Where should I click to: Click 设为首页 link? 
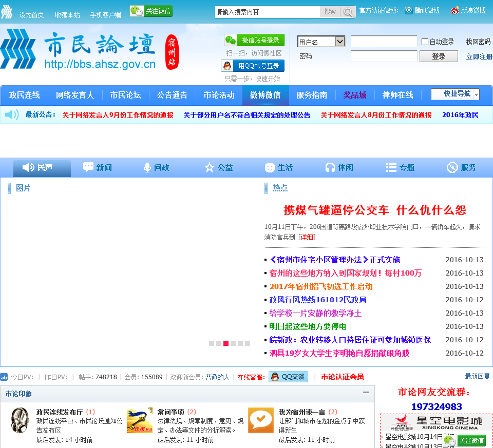(32, 15)
